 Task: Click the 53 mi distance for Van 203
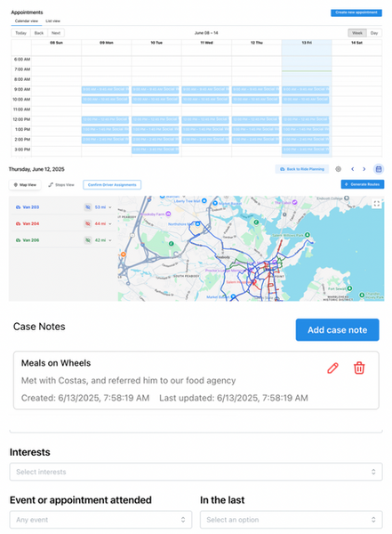100,207
